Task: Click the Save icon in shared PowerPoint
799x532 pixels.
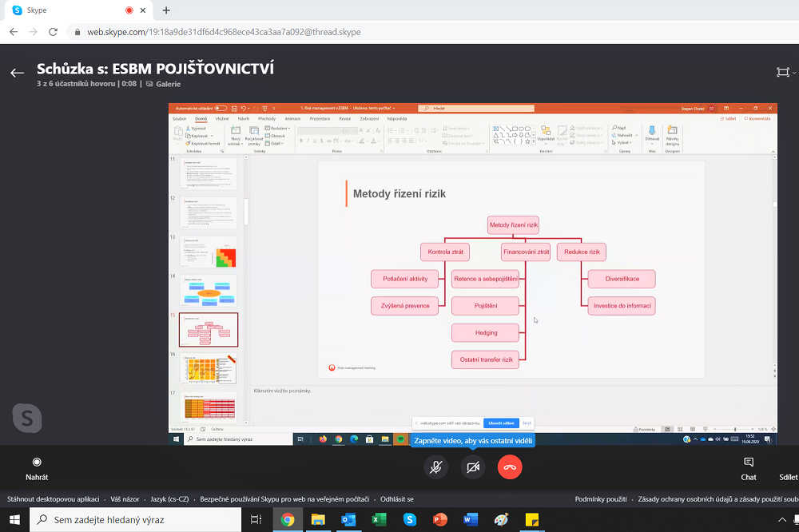Action: [234, 108]
